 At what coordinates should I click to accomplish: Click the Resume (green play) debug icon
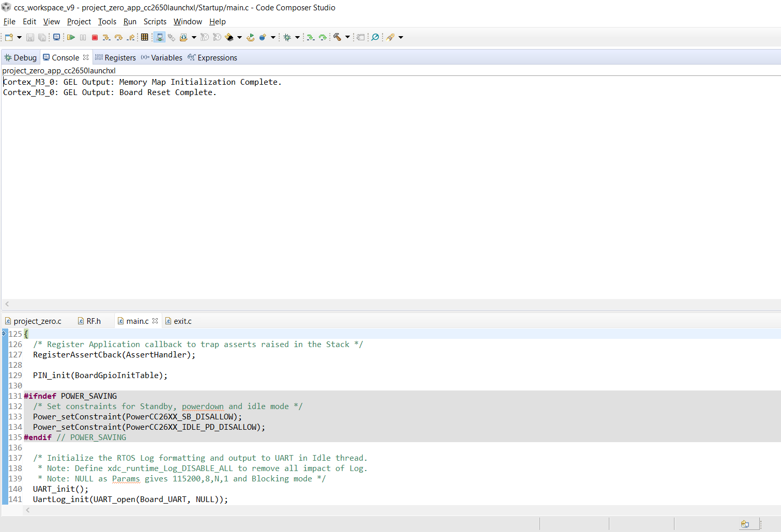tap(71, 37)
